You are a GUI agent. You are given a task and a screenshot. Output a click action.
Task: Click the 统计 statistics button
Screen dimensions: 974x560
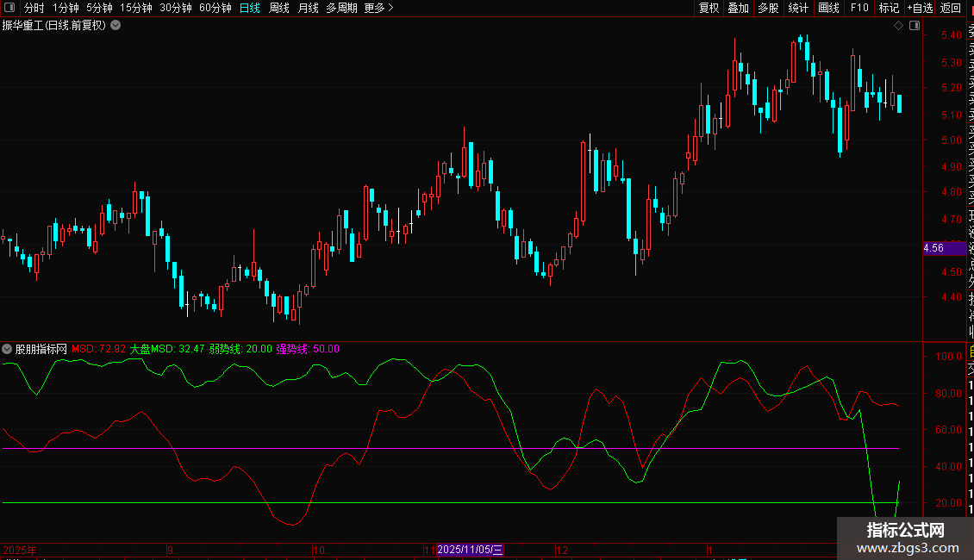click(798, 8)
